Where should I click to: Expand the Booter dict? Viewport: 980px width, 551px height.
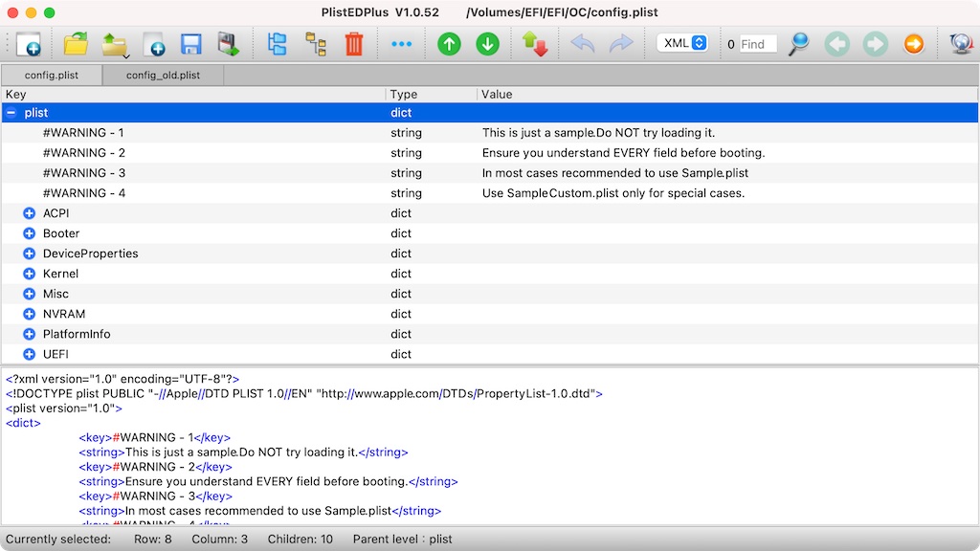click(30, 233)
